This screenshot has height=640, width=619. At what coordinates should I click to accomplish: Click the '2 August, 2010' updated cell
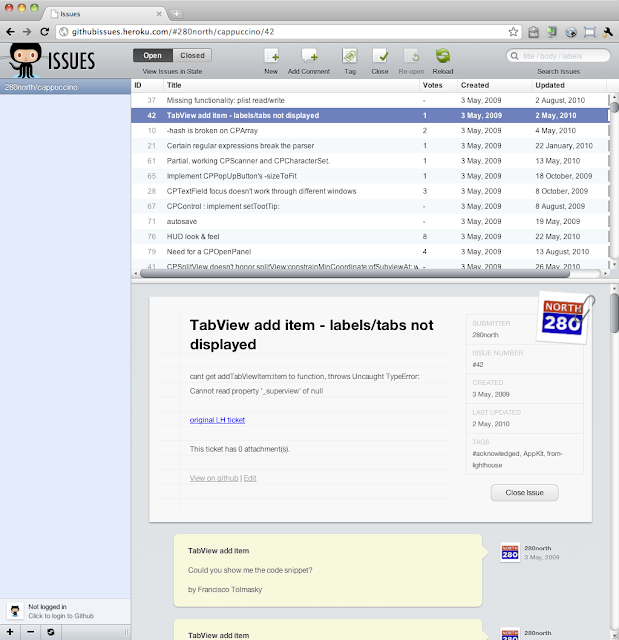point(560,100)
